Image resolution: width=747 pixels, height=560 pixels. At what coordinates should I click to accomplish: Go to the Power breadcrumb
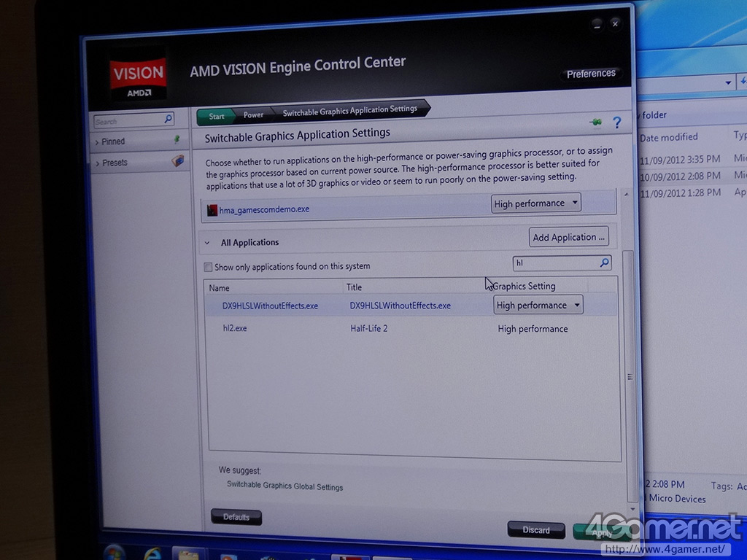click(253, 114)
